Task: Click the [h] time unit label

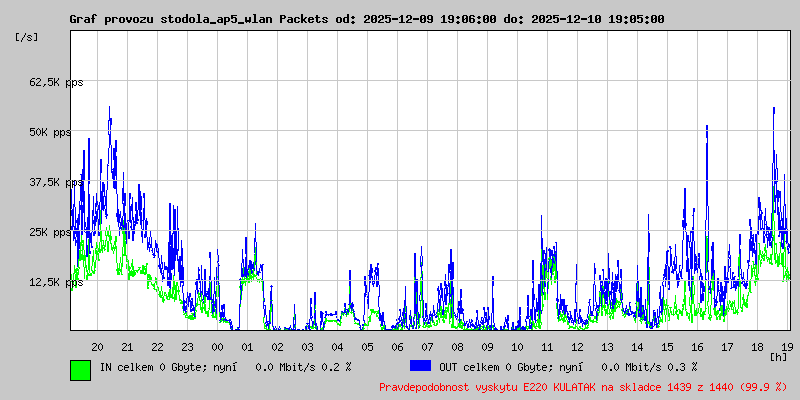Action: click(778, 356)
